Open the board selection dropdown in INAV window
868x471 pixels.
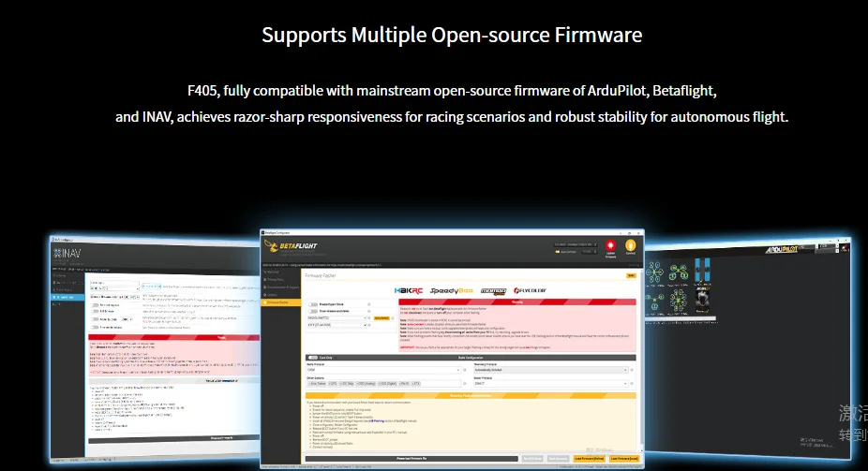click(115, 288)
